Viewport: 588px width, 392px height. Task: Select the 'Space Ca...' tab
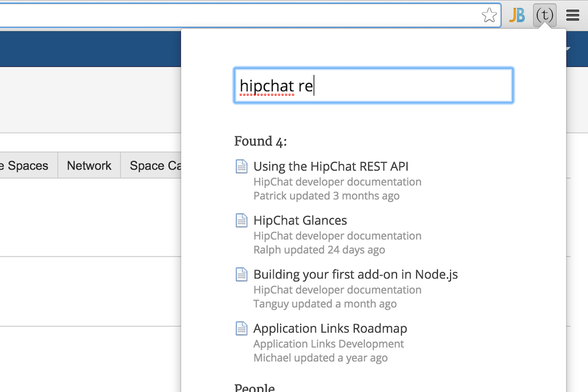[x=152, y=166]
